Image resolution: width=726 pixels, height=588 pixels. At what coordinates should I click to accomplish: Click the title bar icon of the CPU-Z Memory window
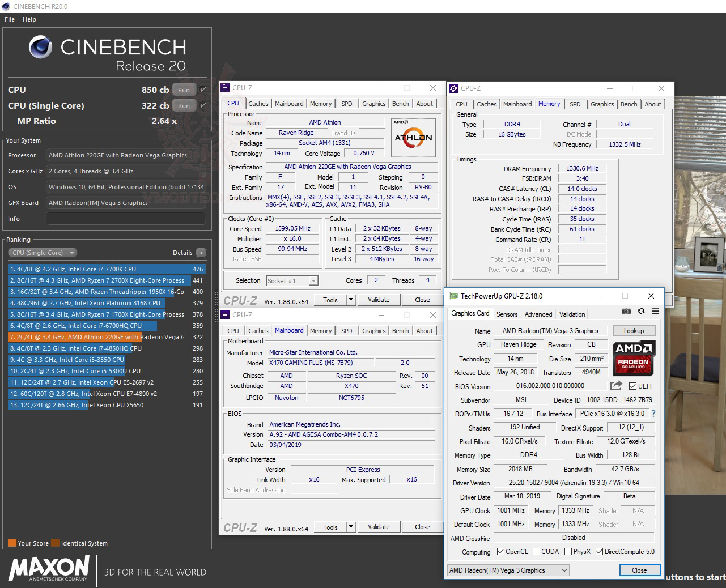[x=454, y=88]
